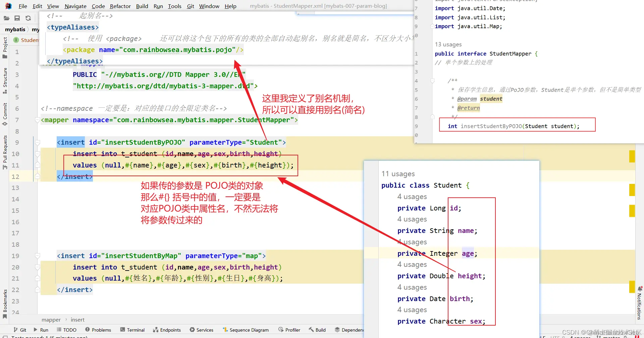Click the mapper breadcrumb below the editor
Screen dimensions: 644x338
tap(51, 320)
